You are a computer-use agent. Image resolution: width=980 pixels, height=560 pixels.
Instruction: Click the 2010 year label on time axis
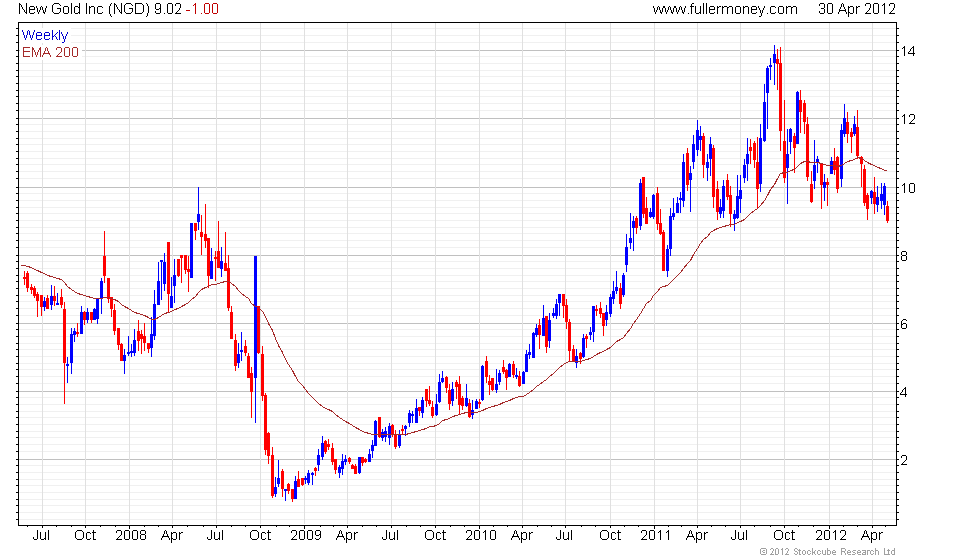click(x=481, y=536)
